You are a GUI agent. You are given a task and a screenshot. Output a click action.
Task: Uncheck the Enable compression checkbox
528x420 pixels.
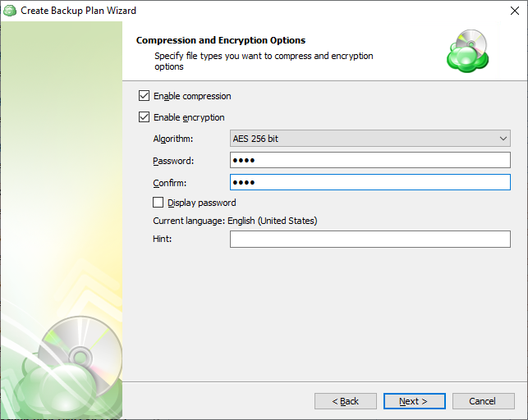[145, 96]
